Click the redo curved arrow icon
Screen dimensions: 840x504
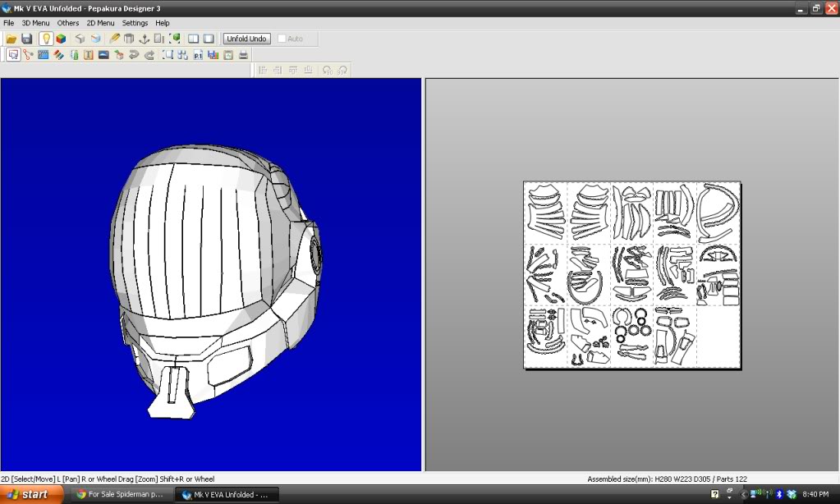pyautogui.click(x=149, y=55)
